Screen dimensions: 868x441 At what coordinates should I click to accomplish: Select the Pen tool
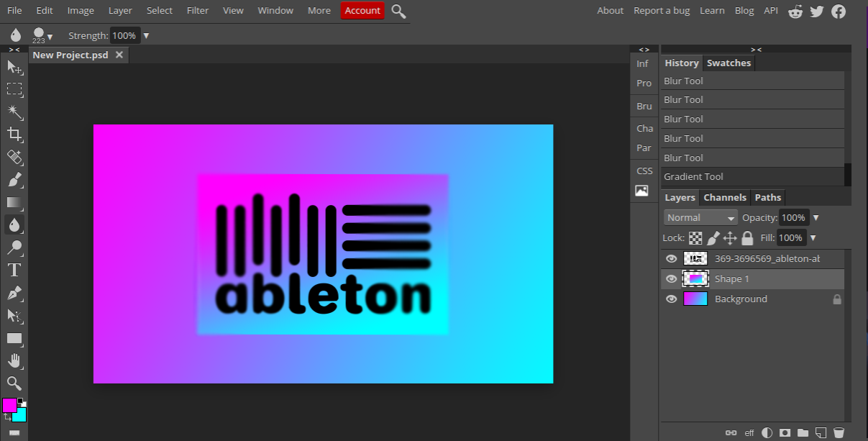point(14,293)
